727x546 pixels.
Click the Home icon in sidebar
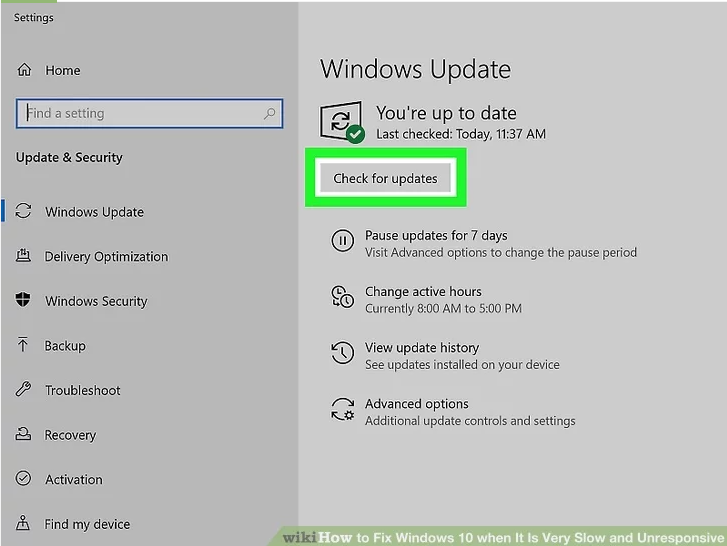pyautogui.click(x=24, y=70)
